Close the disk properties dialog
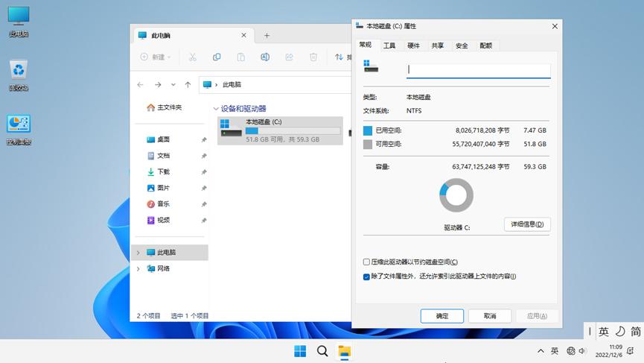This screenshot has height=363, width=644. click(x=555, y=26)
